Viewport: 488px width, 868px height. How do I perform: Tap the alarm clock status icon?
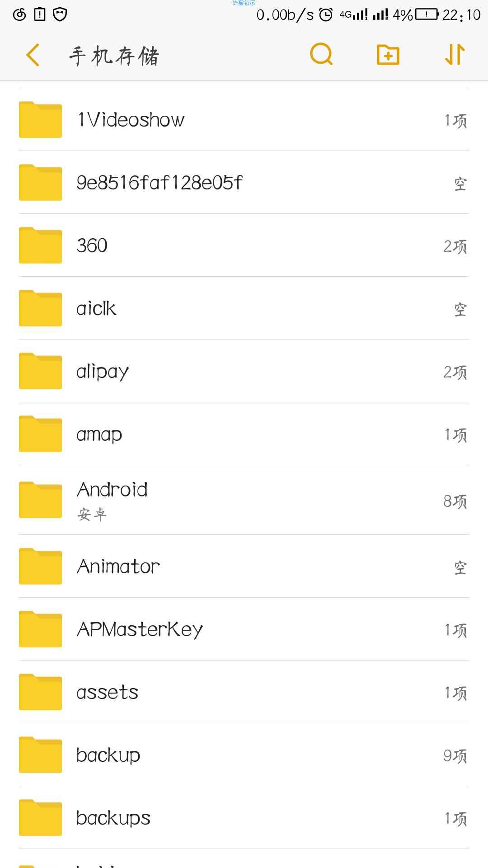[x=326, y=15]
